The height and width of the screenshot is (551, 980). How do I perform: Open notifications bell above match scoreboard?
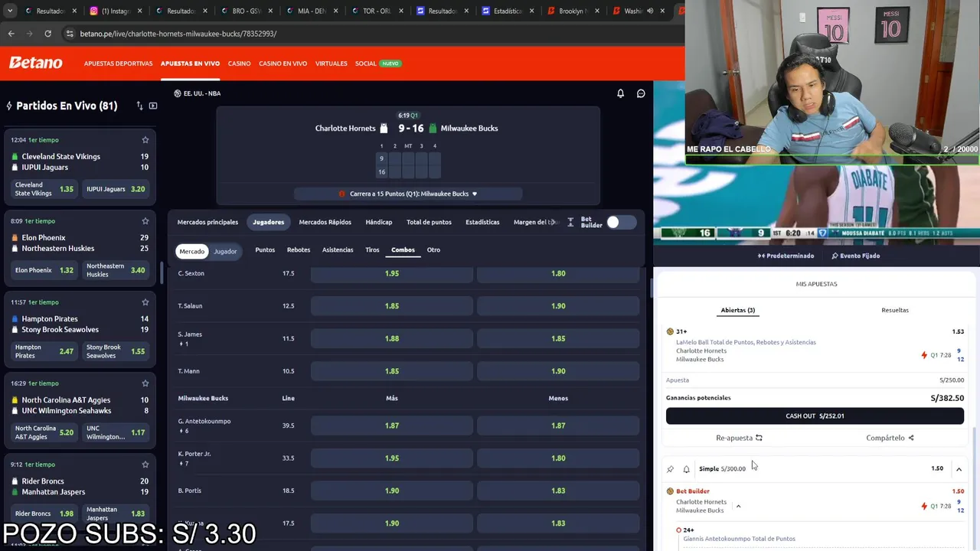point(620,93)
